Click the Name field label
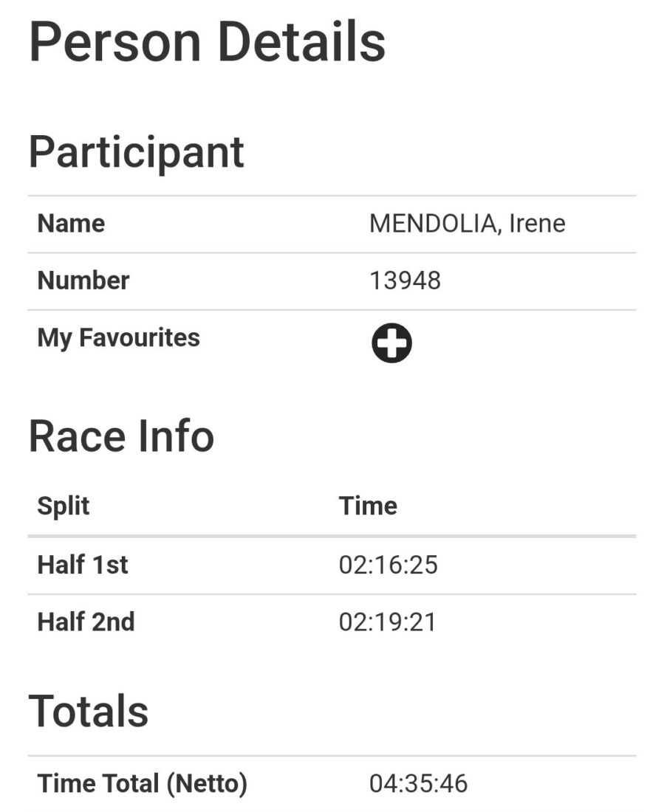The height and width of the screenshot is (812, 664). pyautogui.click(x=71, y=224)
